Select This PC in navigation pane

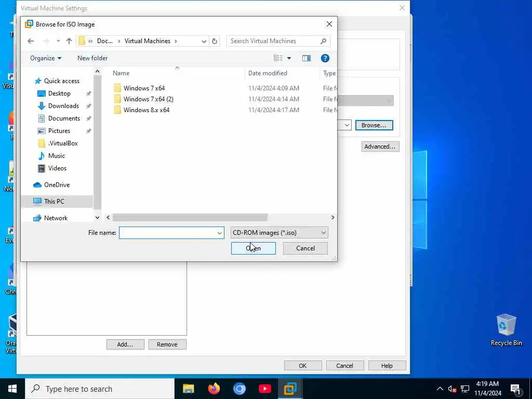54,202
